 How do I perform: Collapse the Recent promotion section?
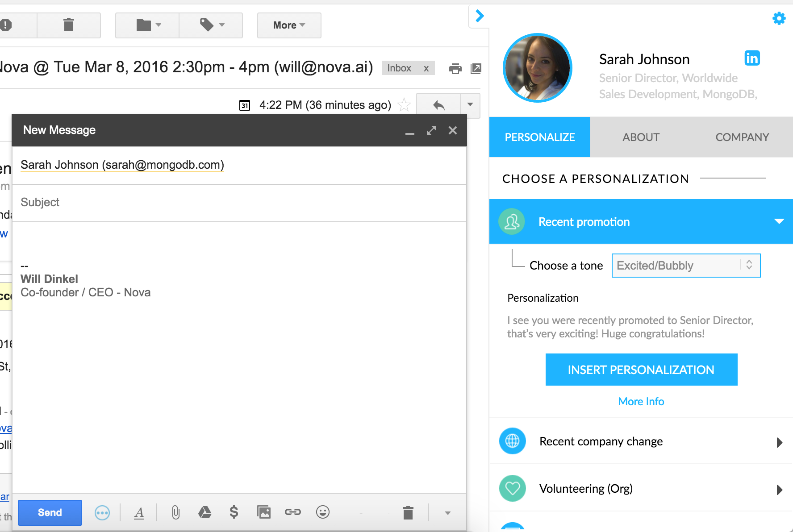pos(779,221)
